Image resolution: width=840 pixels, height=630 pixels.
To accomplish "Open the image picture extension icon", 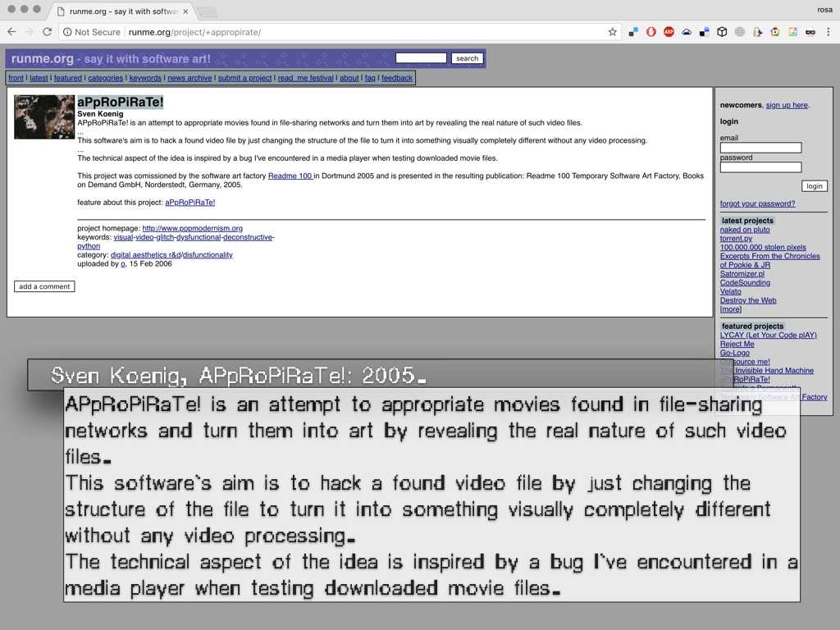I will pos(793,32).
